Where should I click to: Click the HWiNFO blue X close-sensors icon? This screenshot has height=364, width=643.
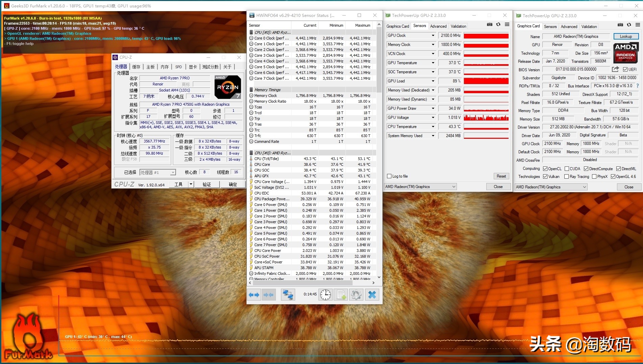tap(372, 295)
